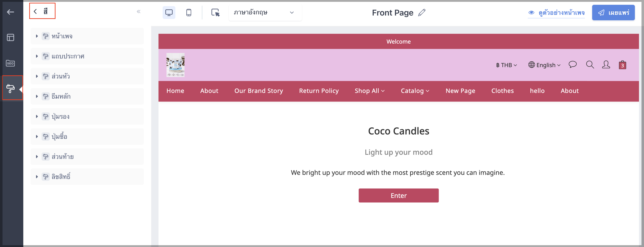Open the shopping bag cart icon

(x=622, y=65)
